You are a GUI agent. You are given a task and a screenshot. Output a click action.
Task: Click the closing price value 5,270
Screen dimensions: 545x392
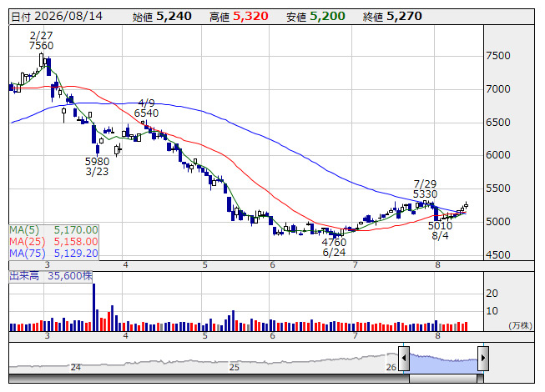click(x=404, y=17)
